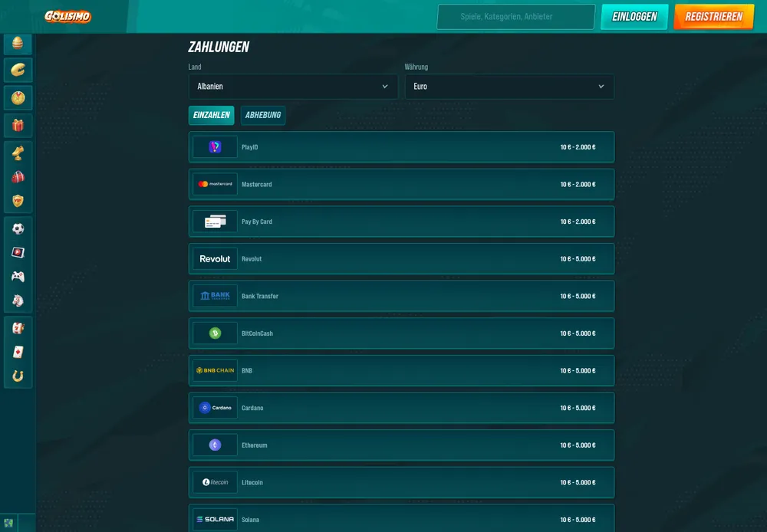Image resolution: width=767 pixels, height=532 pixels.
Task: Click the Cardano logo thumbnail
Action: [215, 407]
